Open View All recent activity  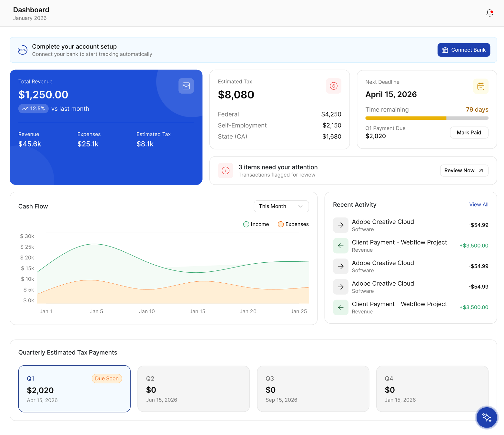pyautogui.click(x=479, y=205)
